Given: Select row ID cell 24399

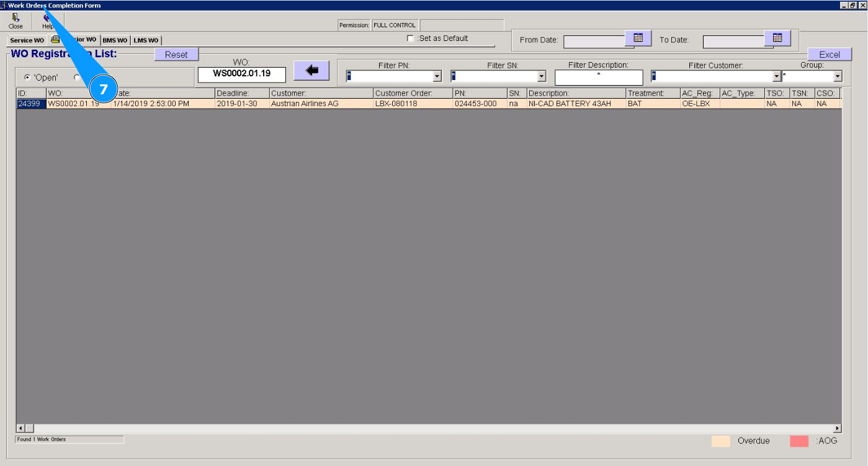Looking at the screenshot, I should 31,104.
